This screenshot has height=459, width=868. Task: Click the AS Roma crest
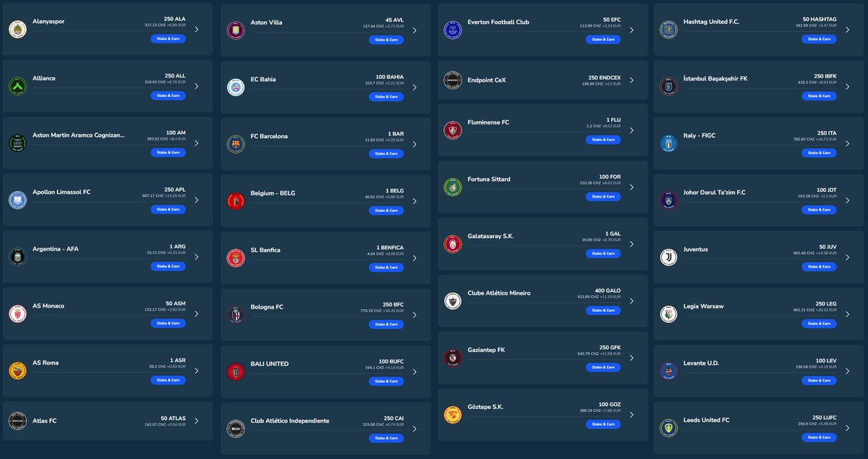pyautogui.click(x=17, y=371)
